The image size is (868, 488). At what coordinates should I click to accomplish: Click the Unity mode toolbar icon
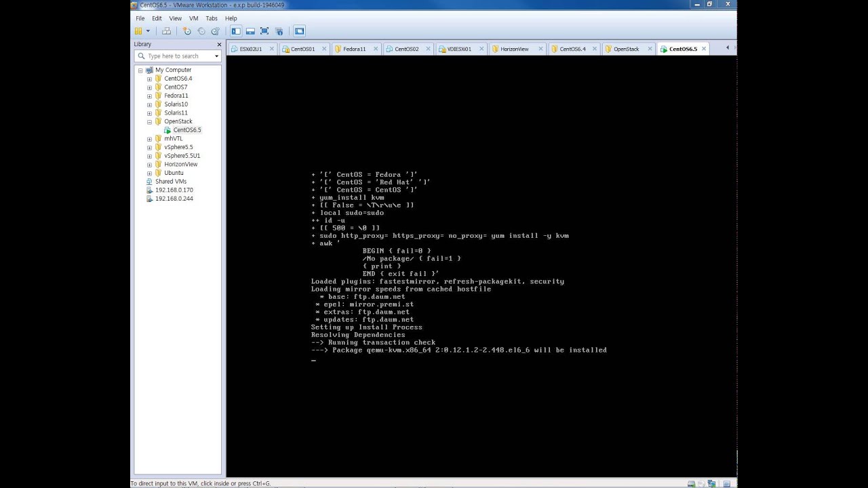[x=279, y=30]
